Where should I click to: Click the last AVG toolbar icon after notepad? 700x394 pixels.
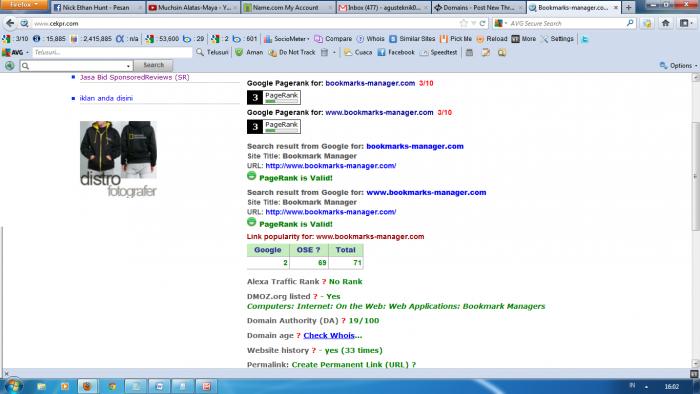[502, 53]
